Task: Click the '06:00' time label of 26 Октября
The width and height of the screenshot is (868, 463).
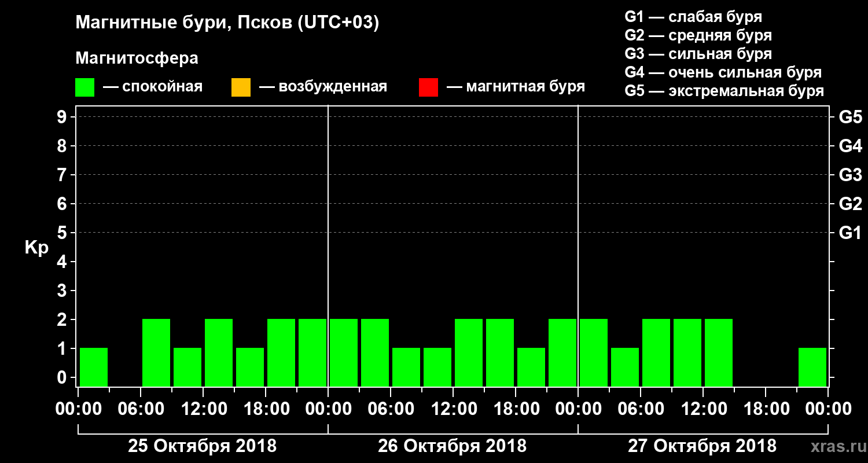Action: 392,409
